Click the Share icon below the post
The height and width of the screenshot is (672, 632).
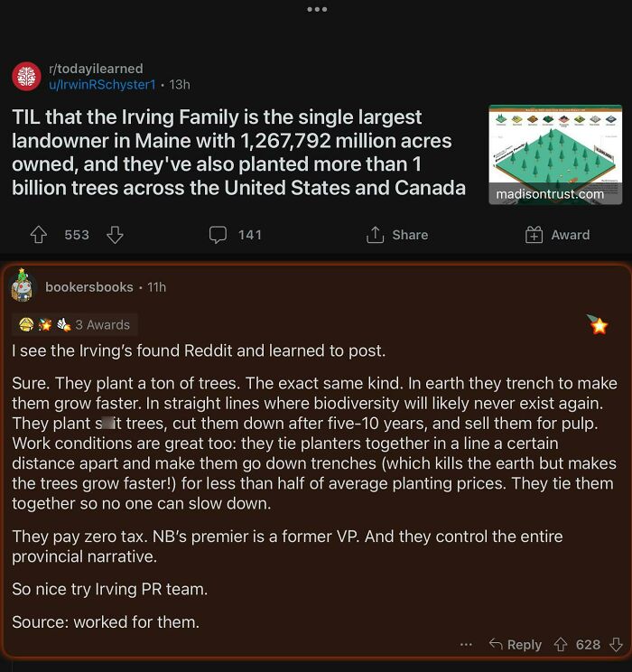[x=376, y=235]
